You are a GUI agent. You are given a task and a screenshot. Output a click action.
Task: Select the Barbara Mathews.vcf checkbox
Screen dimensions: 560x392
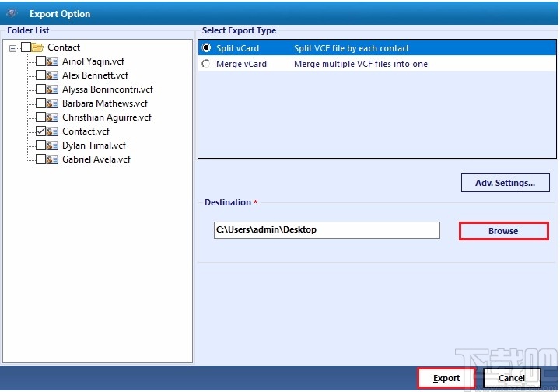coord(40,103)
